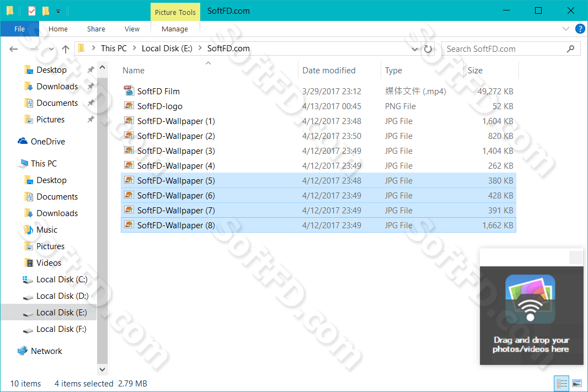
Task: Close the drag and drop photos widget
Action: pos(576,257)
